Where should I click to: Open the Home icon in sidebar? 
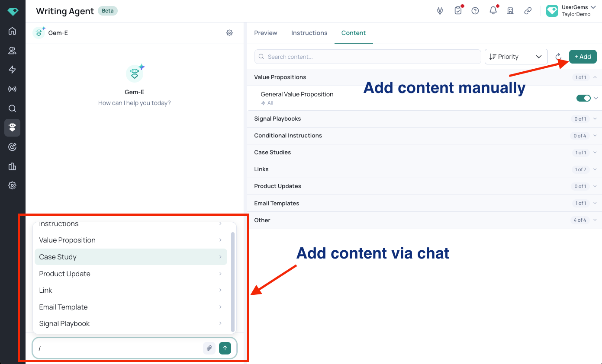[12, 31]
